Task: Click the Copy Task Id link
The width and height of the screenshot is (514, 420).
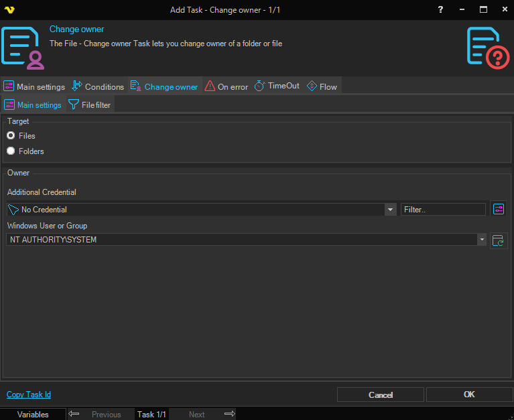Action: pos(29,395)
